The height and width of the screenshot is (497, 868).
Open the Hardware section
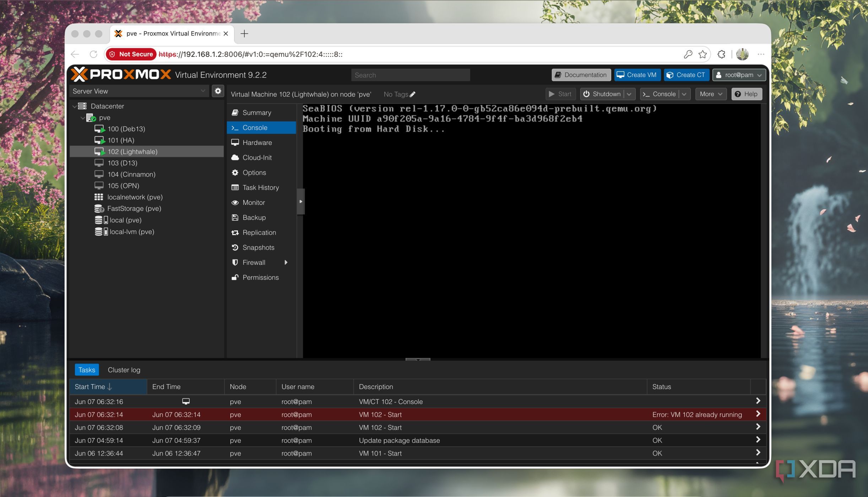coord(261,143)
